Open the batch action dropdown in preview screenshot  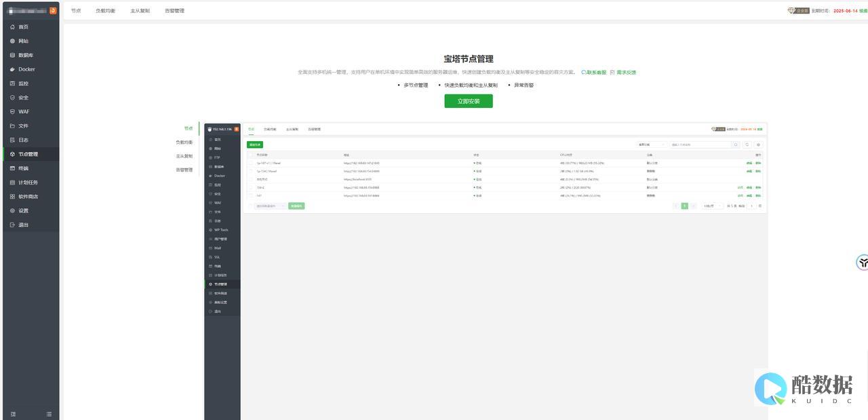pos(271,206)
